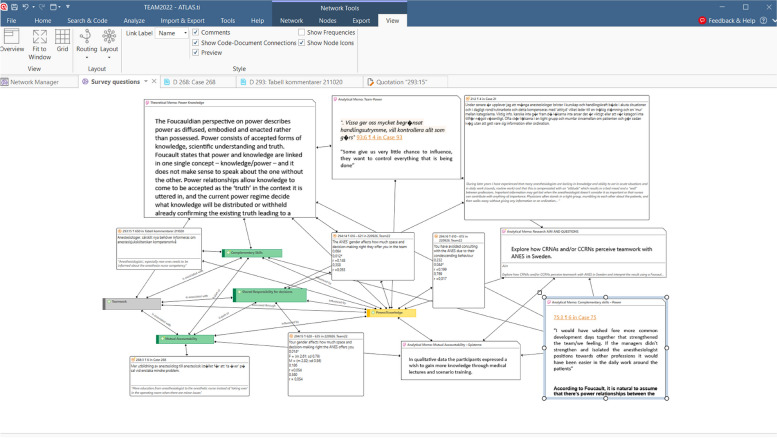Open the network Overview pane
Image resolution: width=777 pixels, height=438 pixels.
[x=12, y=39]
